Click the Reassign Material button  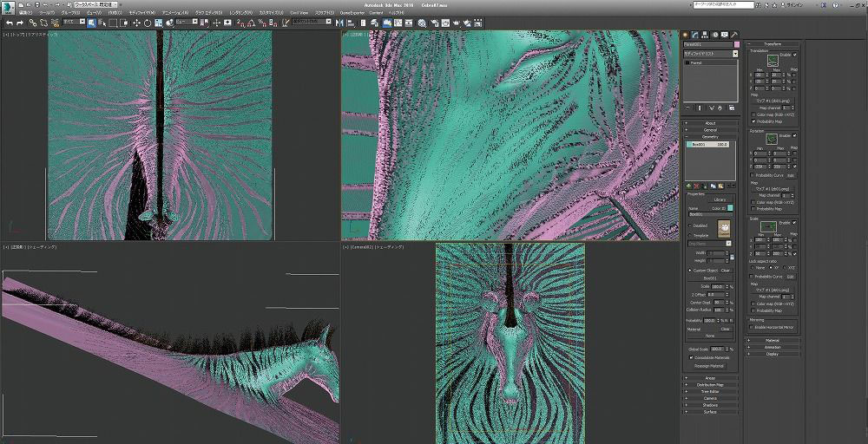(x=710, y=365)
